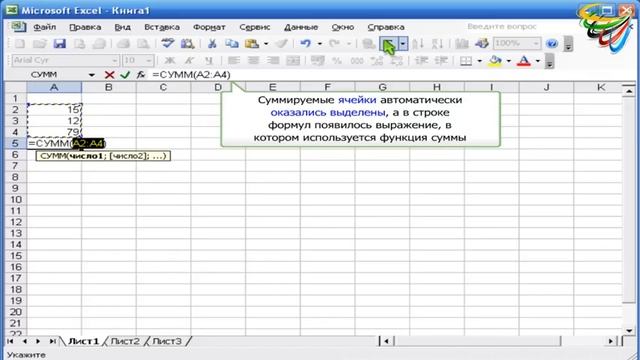Image resolution: width=640 pixels, height=360 pixels.
Task: Cancel formula entry with the red X
Action: (109, 75)
